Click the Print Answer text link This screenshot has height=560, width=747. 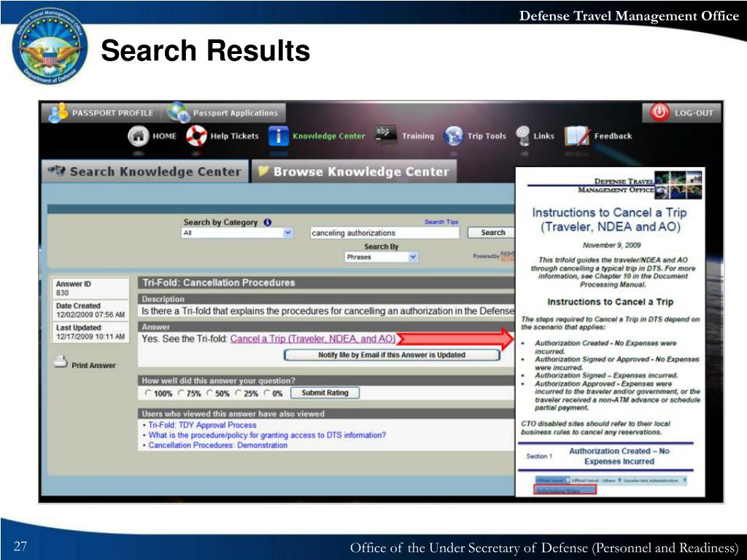(93, 366)
